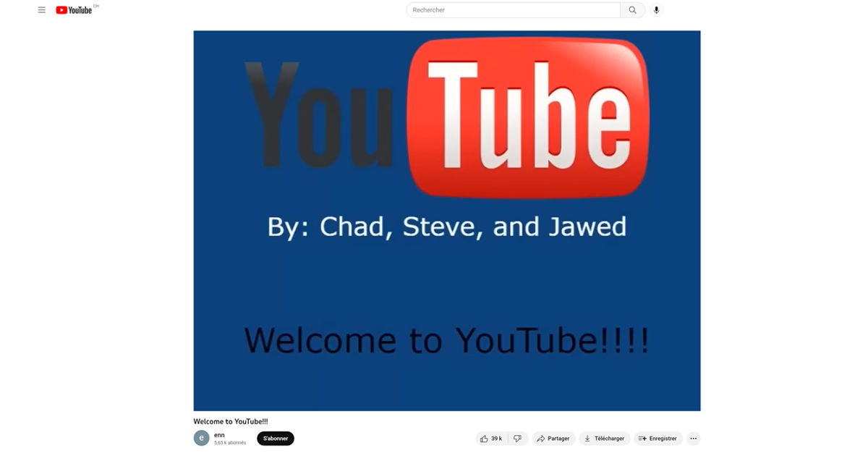The image size is (868, 456).
Task: Start voice search with microphone icon
Action: coord(657,10)
